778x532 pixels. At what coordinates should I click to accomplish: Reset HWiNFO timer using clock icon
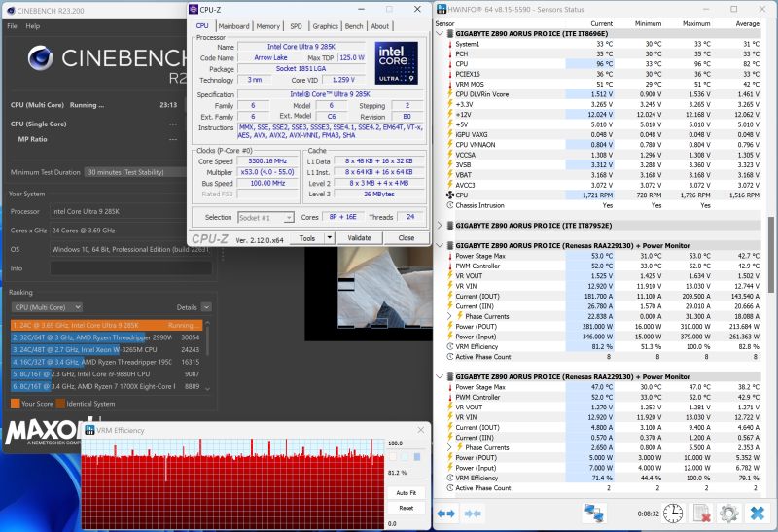click(x=673, y=514)
